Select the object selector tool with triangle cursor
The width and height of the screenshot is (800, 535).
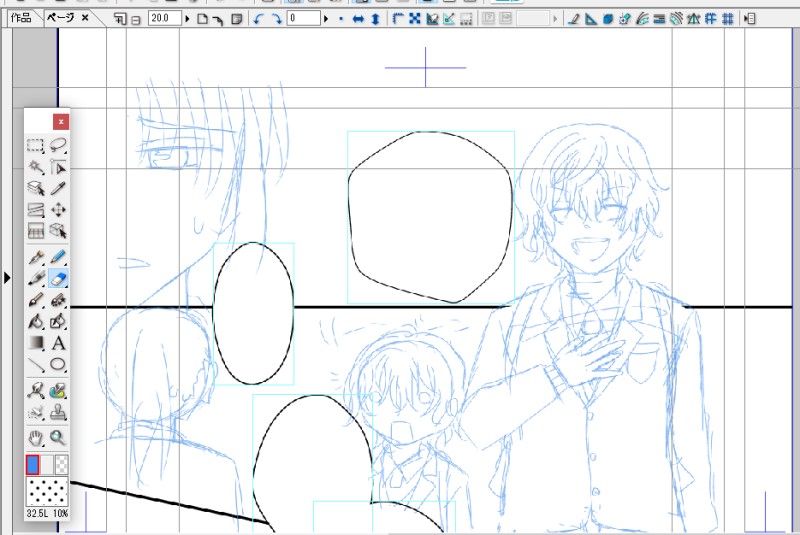[58, 167]
